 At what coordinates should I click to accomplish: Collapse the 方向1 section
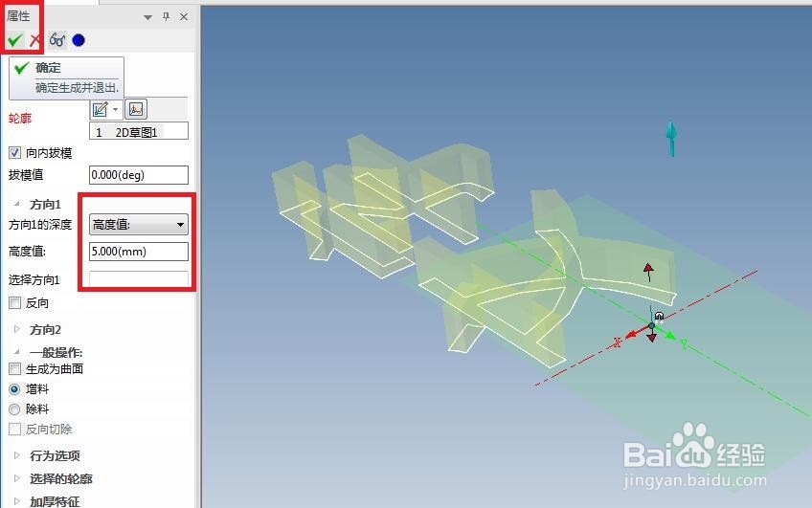tap(17, 204)
